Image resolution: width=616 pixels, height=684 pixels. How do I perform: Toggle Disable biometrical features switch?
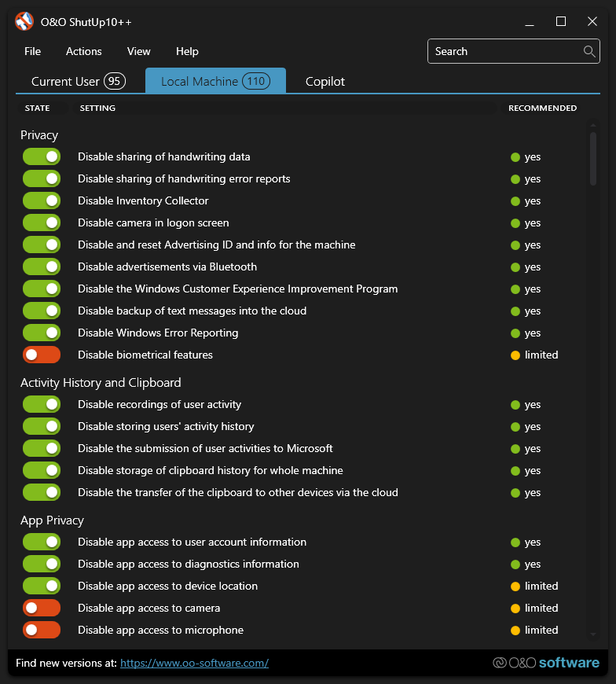[42, 355]
